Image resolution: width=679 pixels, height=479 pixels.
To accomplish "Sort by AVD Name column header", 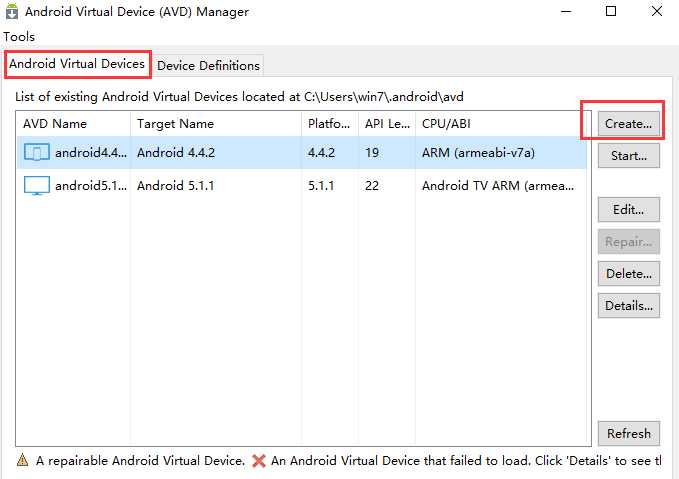I will point(73,124).
